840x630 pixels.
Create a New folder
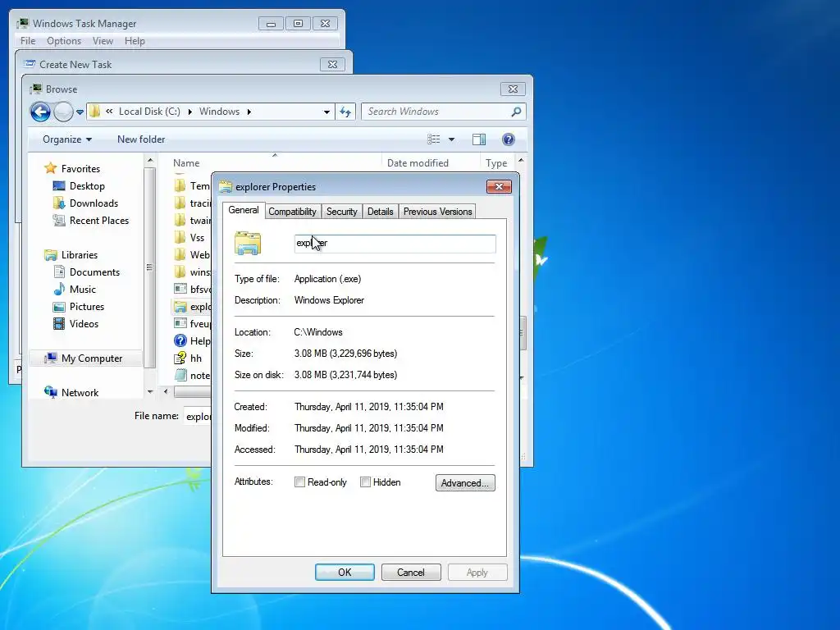[141, 139]
